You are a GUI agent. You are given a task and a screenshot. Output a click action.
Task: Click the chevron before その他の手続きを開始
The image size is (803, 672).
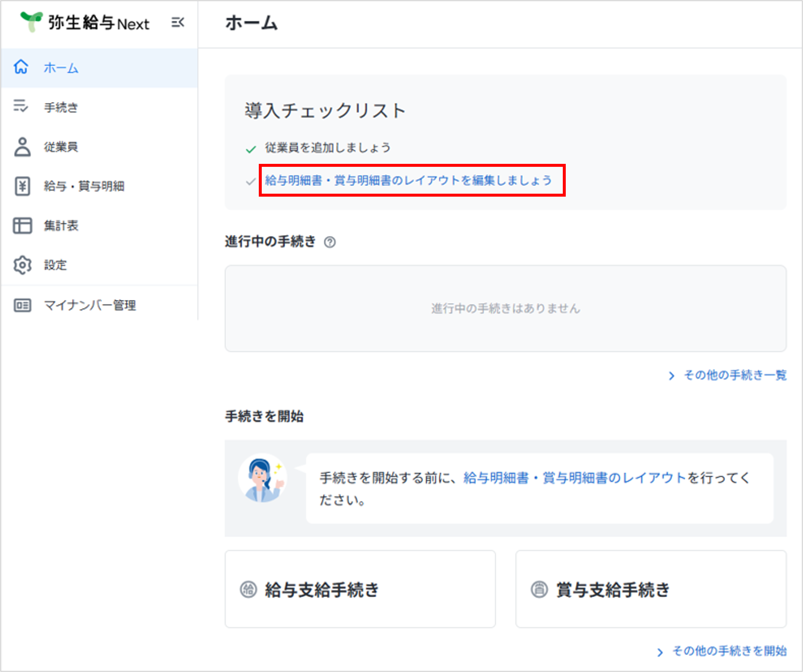(x=660, y=653)
